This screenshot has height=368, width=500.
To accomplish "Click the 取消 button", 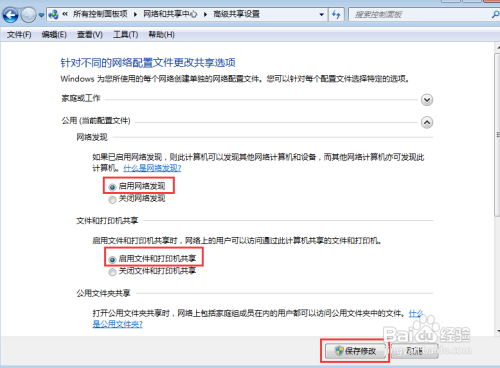I will [414, 351].
